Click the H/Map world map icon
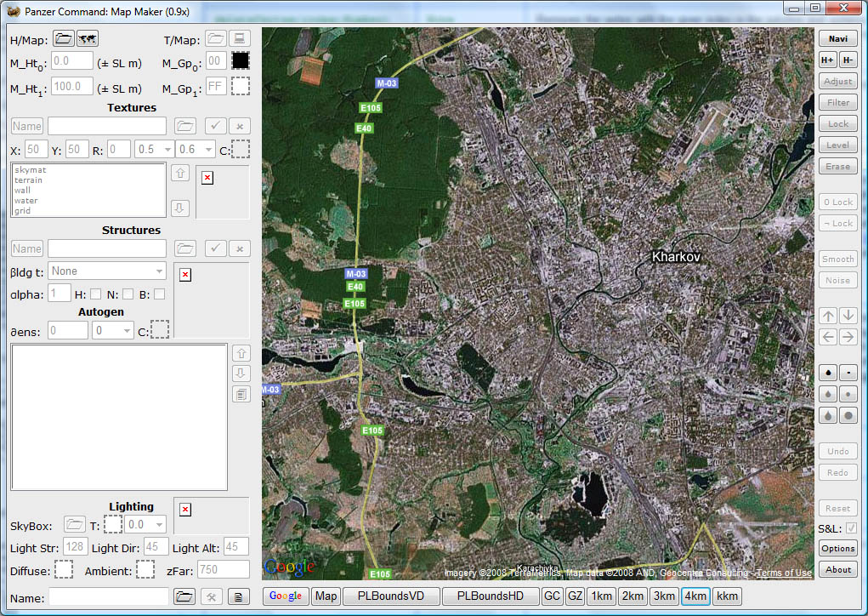868x616 pixels. point(87,38)
